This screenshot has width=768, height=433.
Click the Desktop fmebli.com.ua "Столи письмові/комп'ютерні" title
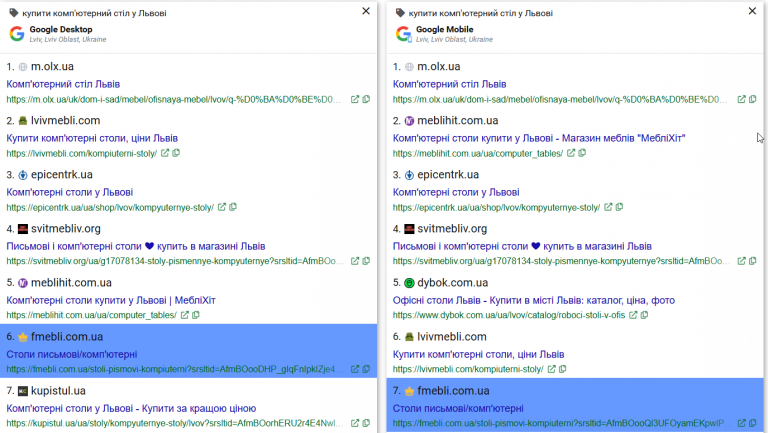tap(72, 354)
